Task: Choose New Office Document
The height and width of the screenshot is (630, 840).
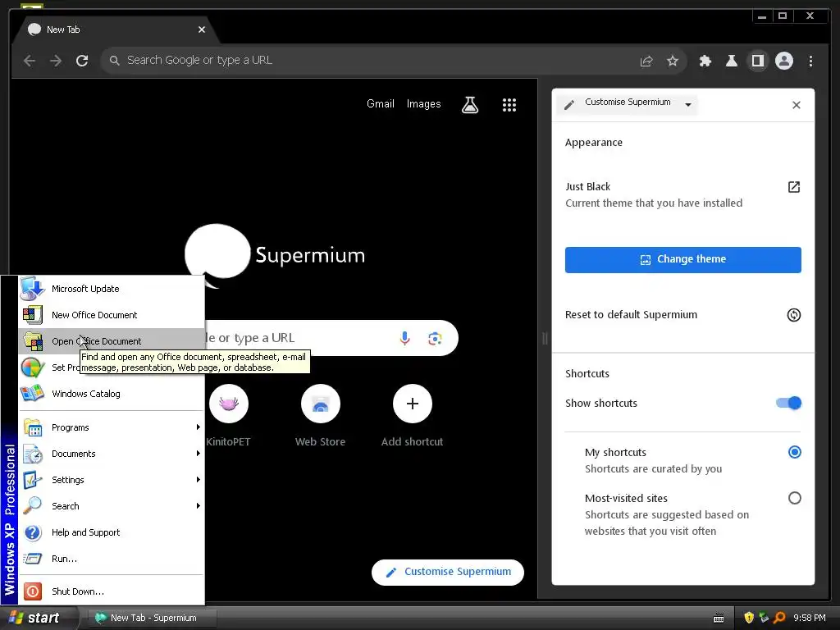Action: point(112,315)
